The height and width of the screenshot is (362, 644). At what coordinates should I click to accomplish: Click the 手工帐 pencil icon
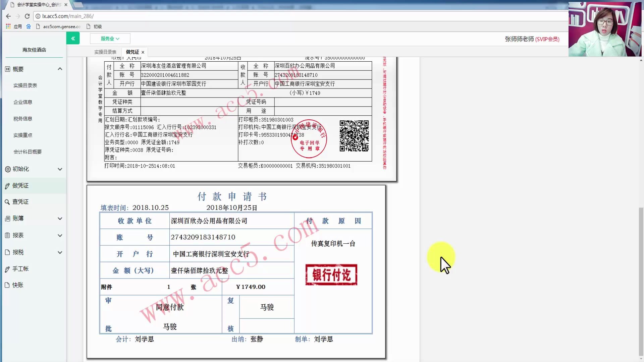pos(7,268)
